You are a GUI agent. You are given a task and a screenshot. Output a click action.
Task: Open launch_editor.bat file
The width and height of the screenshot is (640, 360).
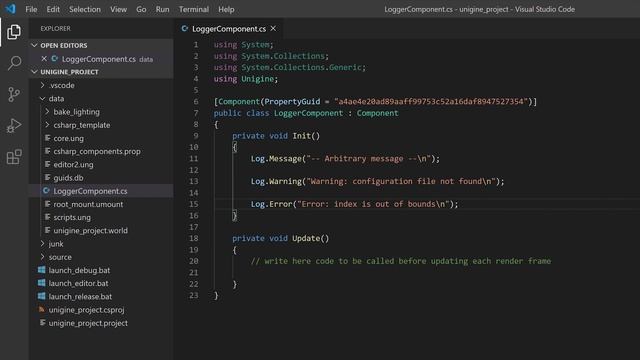[78, 283]
